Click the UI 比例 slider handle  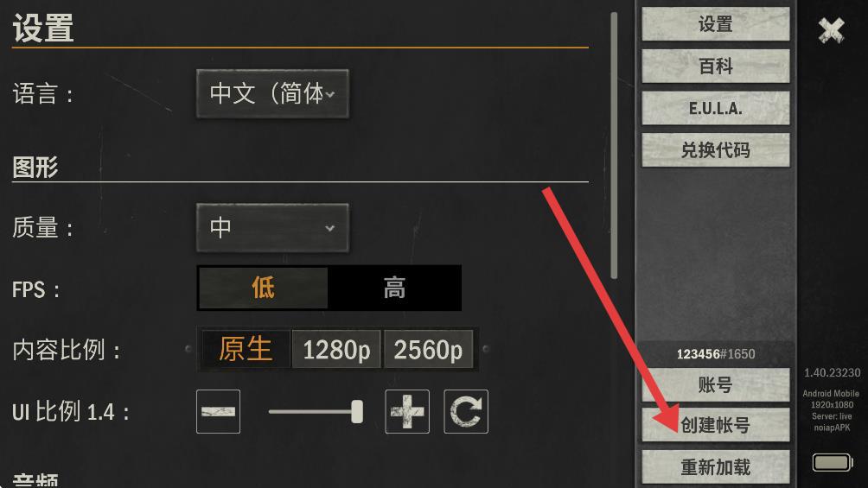coord(358,412)
